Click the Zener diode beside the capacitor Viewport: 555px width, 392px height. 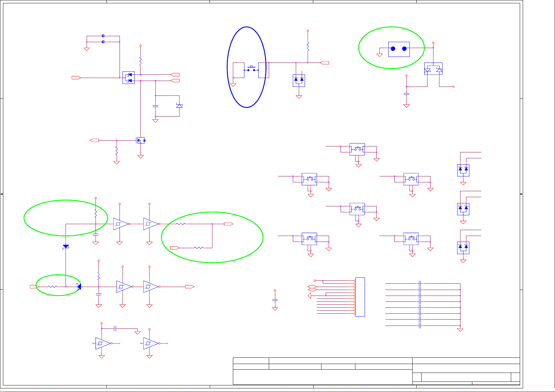click(179, 106)
